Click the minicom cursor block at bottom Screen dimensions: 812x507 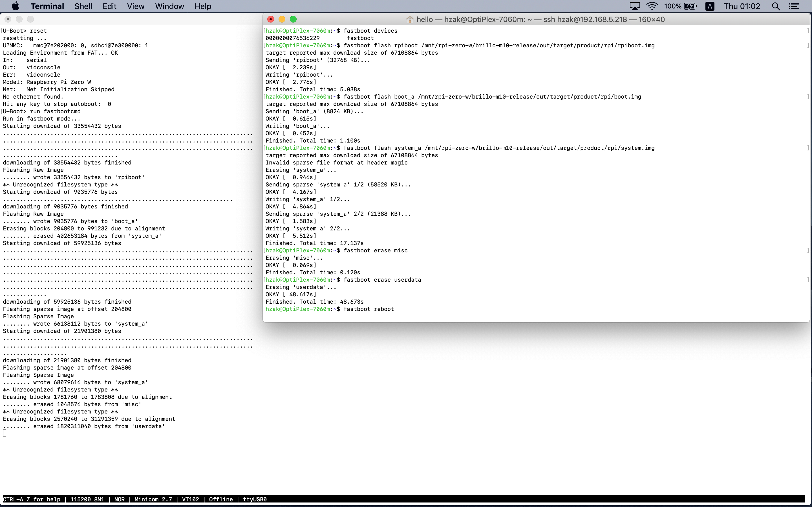(x=4, y=433)
